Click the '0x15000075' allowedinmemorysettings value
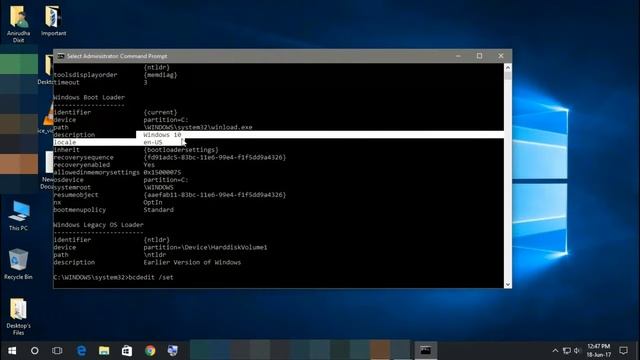The image size is (640, 360). [162, 172]
